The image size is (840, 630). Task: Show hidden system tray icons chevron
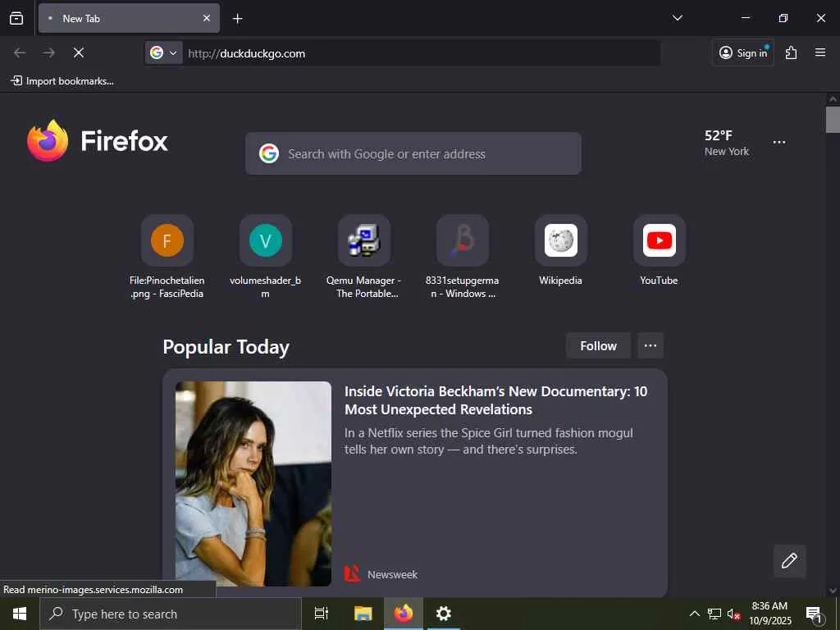coord(694,614)
